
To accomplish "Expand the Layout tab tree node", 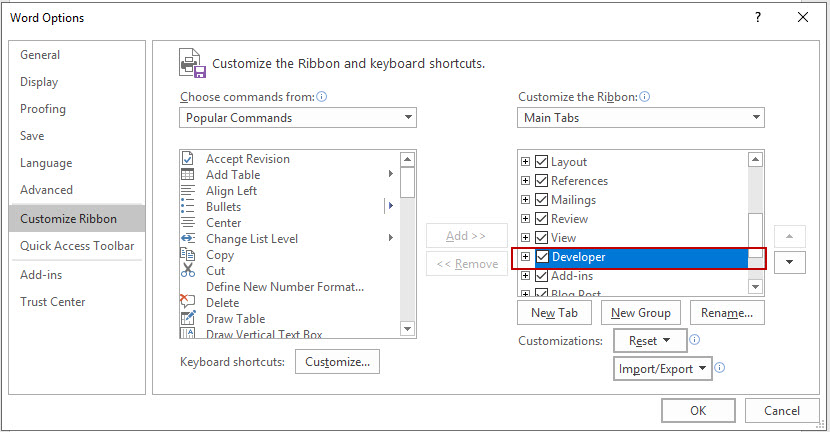I will pyautogui.click(x=525, y=162).
